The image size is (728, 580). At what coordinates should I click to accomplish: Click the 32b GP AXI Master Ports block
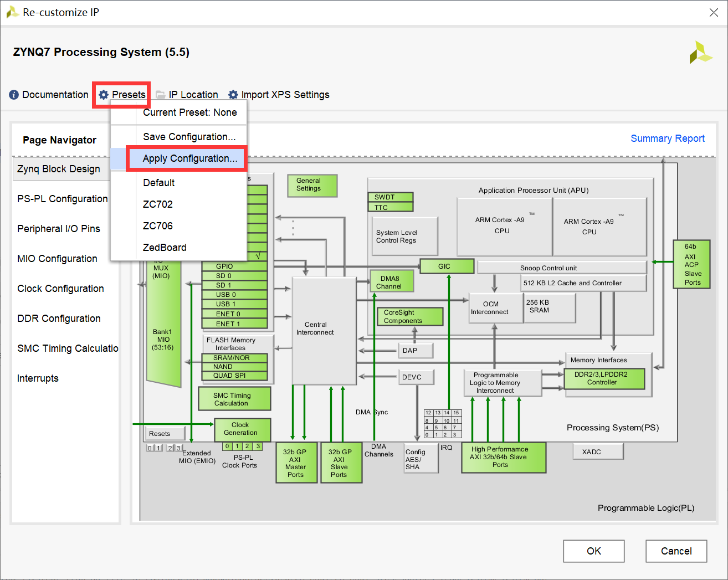(x=296, y=463)
